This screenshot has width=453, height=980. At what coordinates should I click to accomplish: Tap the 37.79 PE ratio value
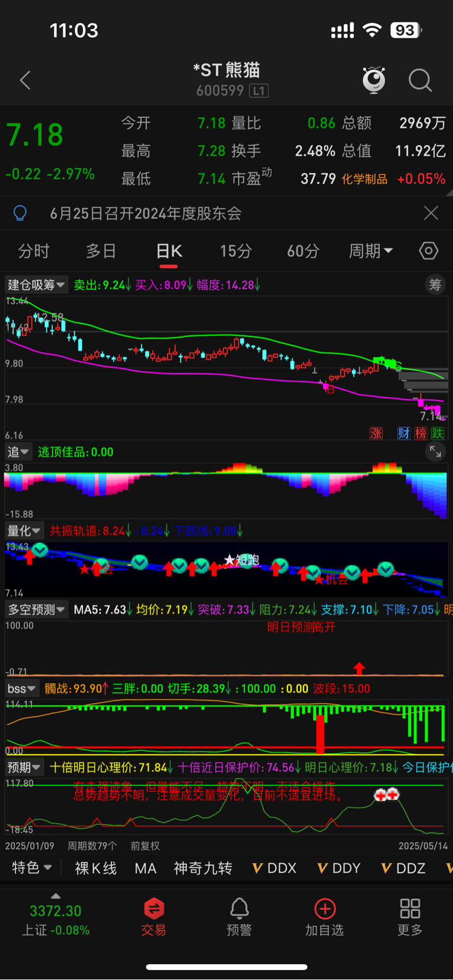tap(318, 179)
